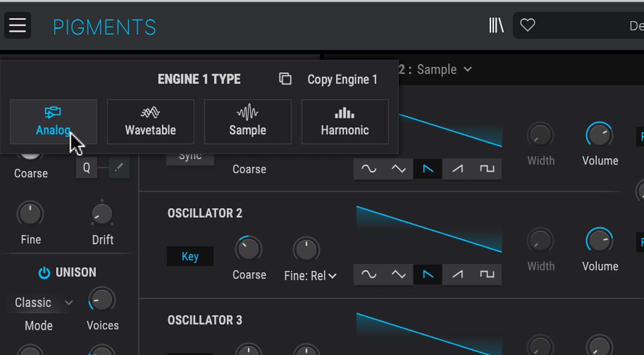Open the preset library browser icon
Screen dimensions: 644x355
496,25
